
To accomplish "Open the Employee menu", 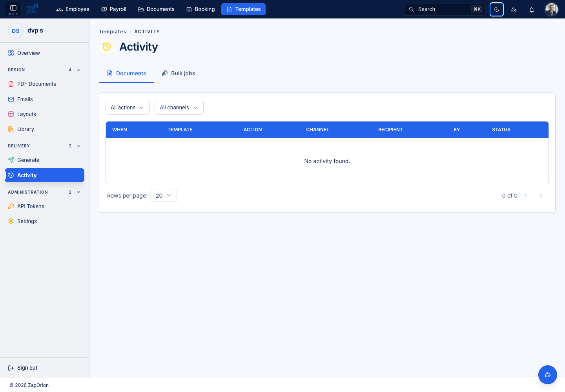I will [73, 9].
